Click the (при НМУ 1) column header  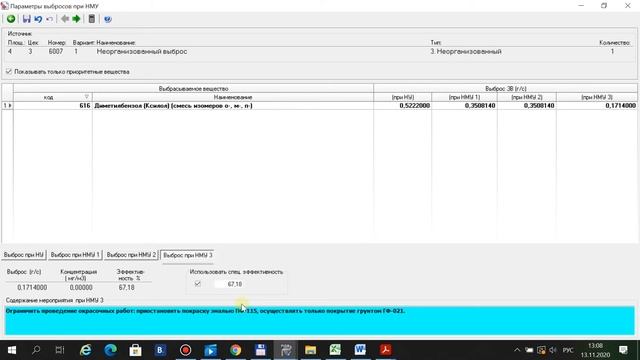pos(464,97)
